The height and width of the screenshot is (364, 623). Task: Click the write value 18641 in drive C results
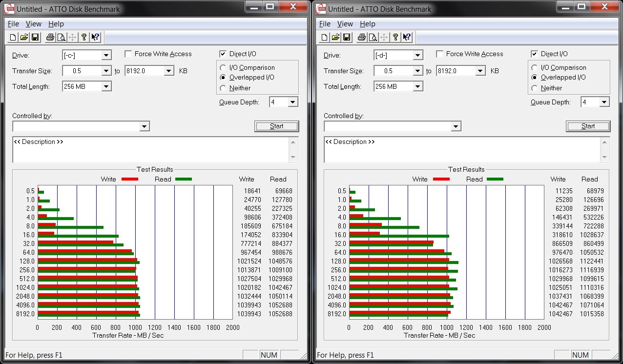coord(252,191)
